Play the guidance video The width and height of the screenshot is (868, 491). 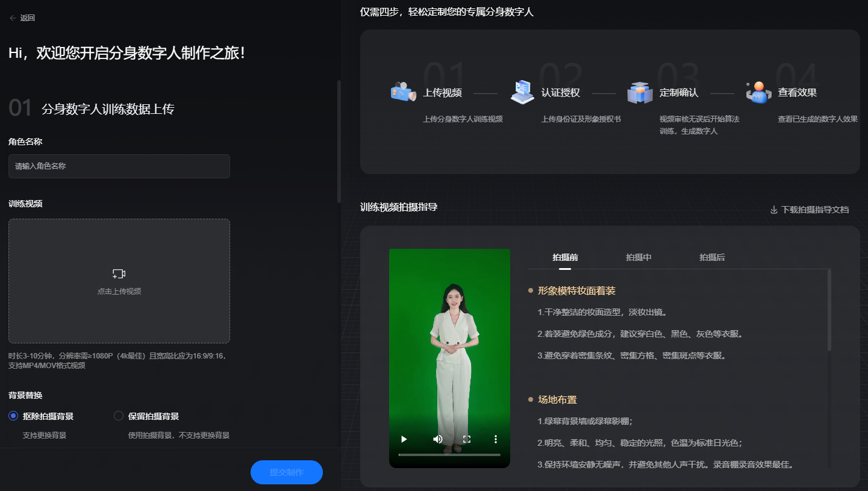coord(404,439)
